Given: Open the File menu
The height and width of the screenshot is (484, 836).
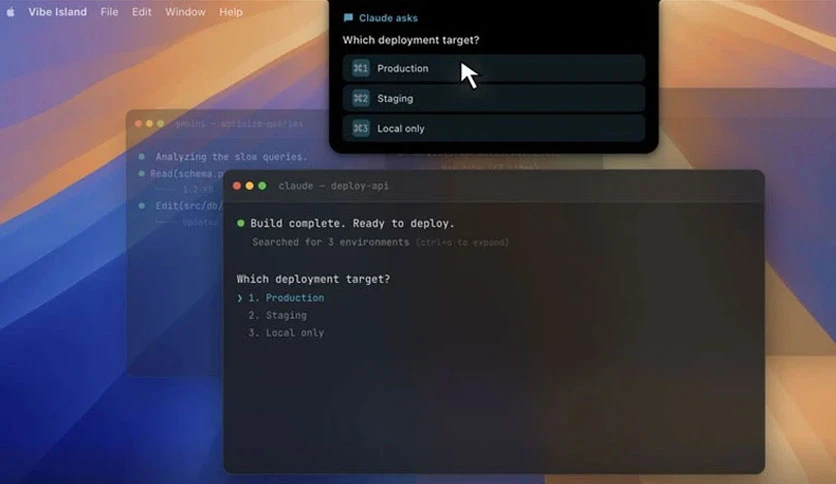Looking at the screenshot, I should click(109, 12).
